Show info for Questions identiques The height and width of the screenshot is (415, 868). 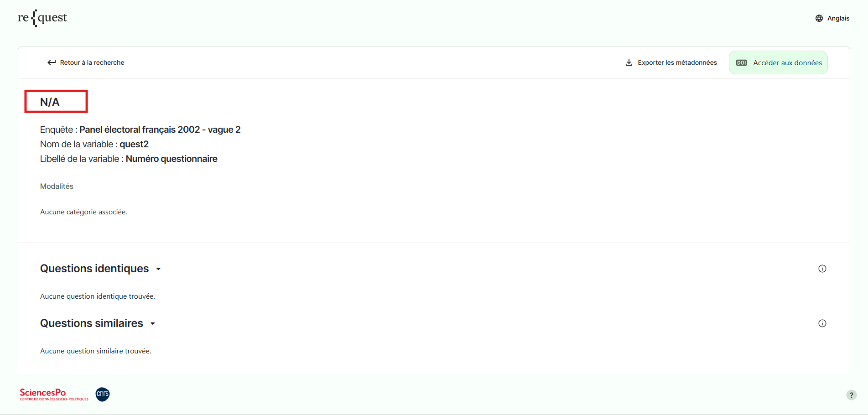822,269
